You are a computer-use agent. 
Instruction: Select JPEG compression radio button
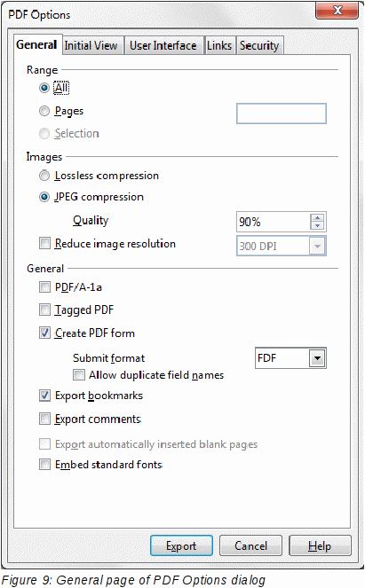tap(44, 197)
